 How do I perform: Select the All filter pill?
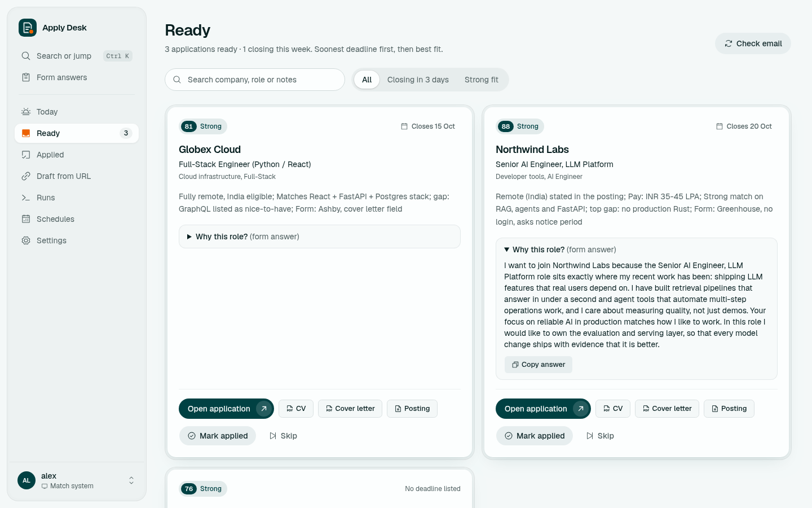367,80
